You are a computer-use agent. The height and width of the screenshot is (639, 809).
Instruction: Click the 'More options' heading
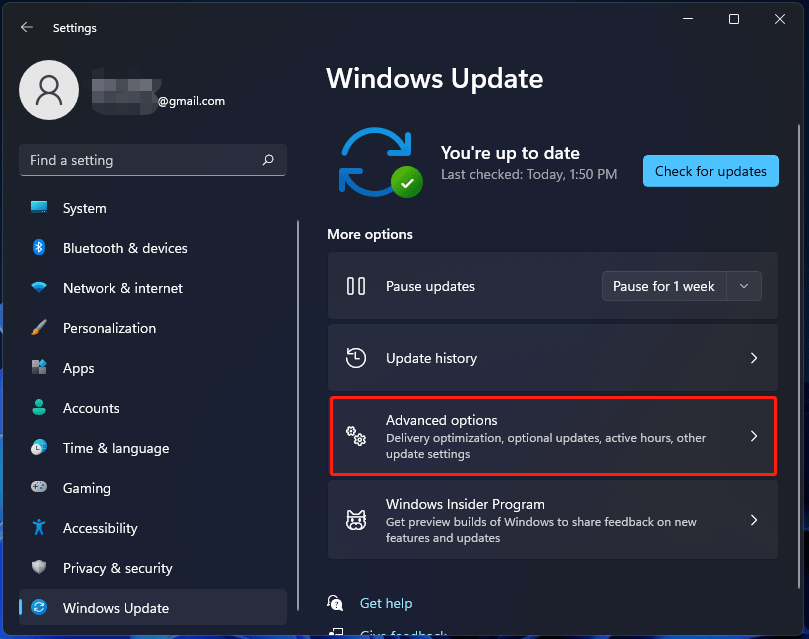click(370, 234)
